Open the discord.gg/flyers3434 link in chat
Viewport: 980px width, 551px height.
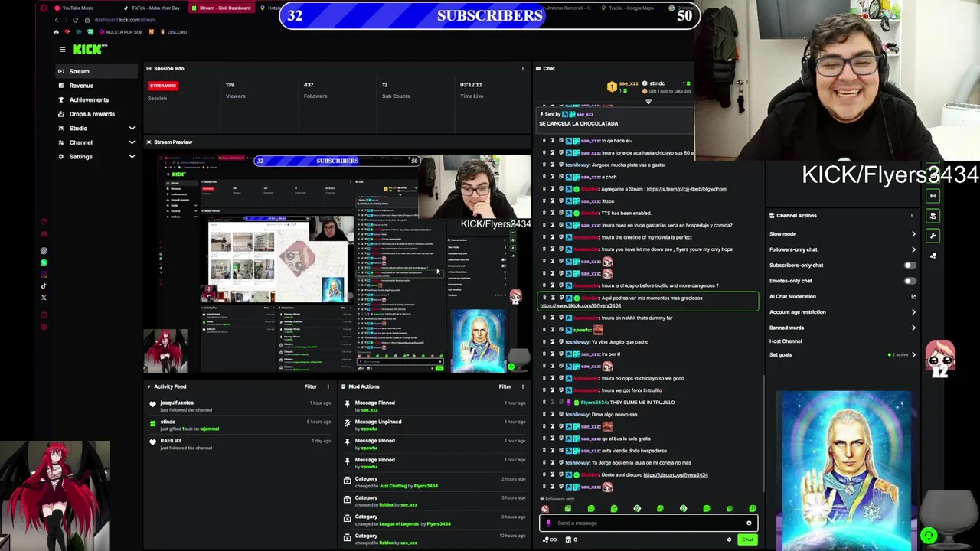pyautogui.click(x=675, y=475)
